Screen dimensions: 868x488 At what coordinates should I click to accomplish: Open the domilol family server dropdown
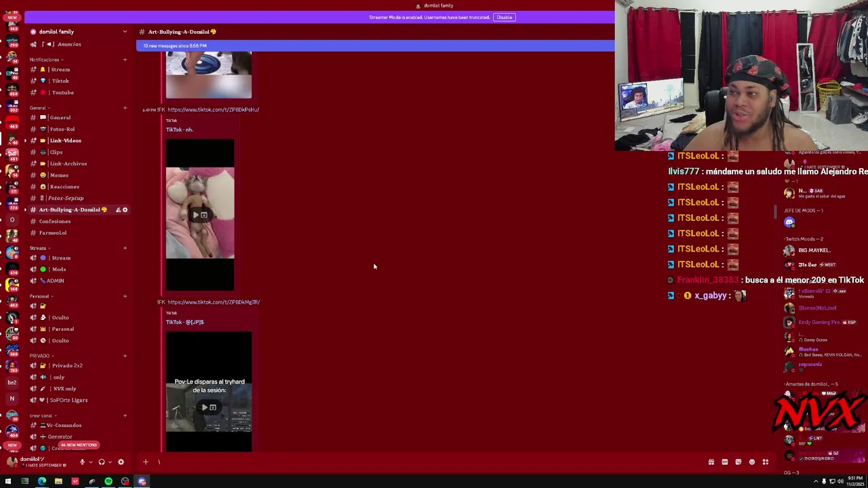79,32
